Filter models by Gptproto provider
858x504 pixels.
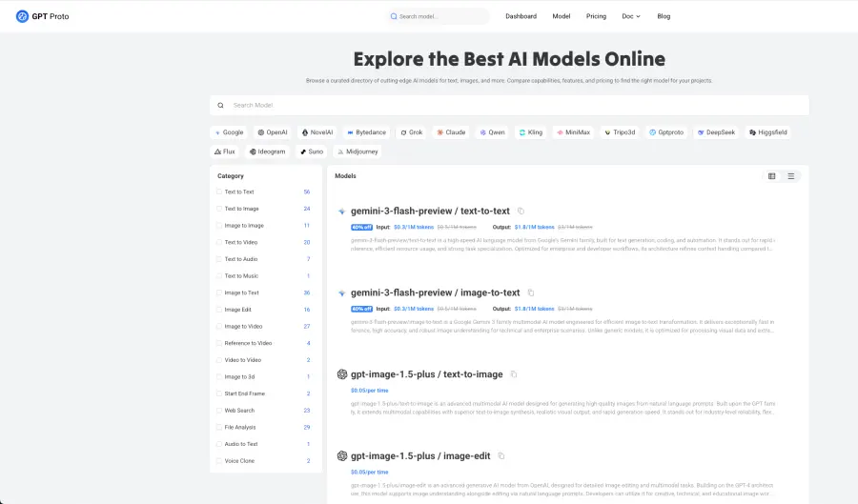point(666,132)
